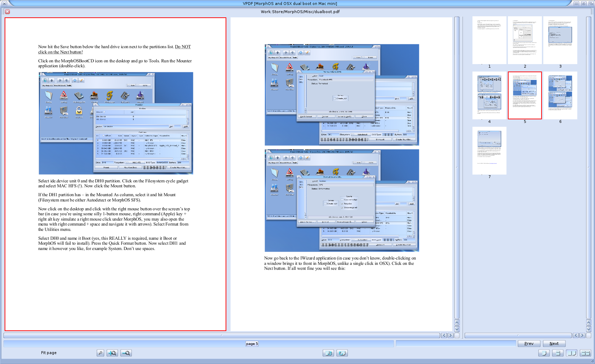Click the paragraph starting 'Select ide.device unit 0'

113,183
